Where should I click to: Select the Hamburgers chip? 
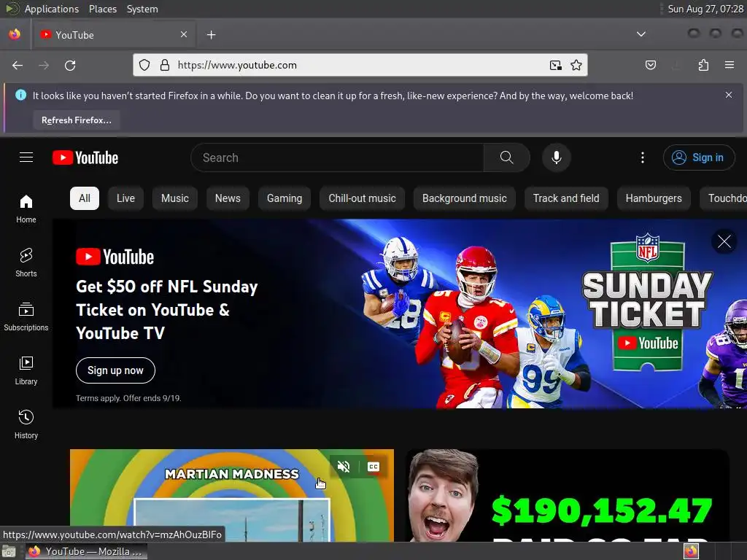654,198
